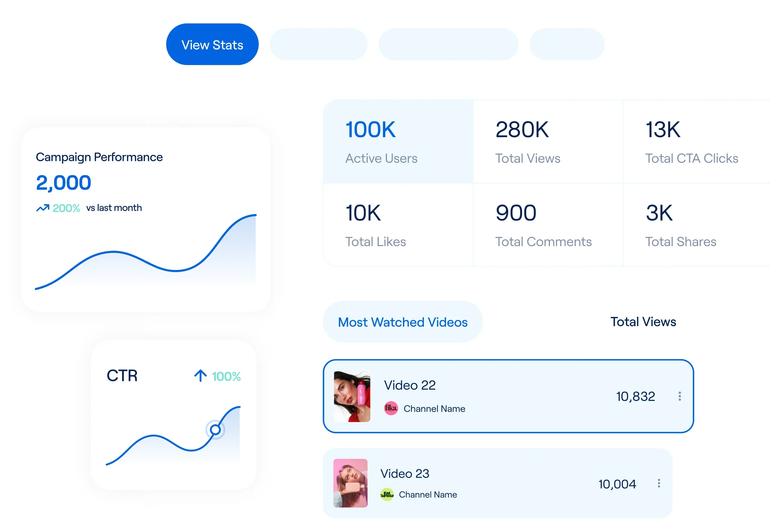Click the CTR upward arrow icon
Screen dimensions: 770x532
tap(201, 376)
